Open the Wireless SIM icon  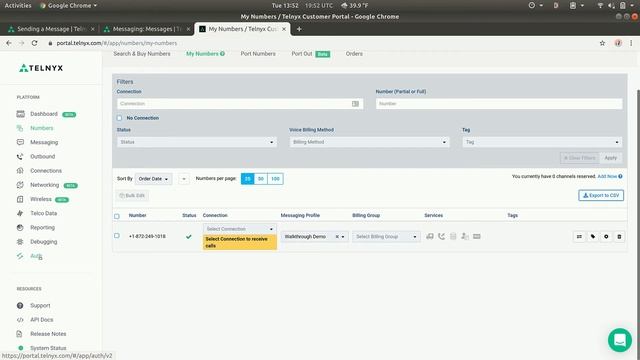20,199
